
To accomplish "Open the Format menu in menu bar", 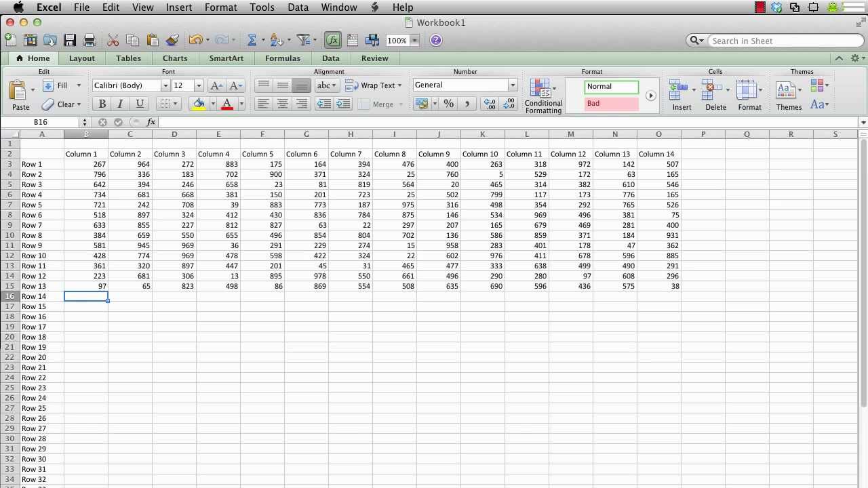I will click(220, 7).
